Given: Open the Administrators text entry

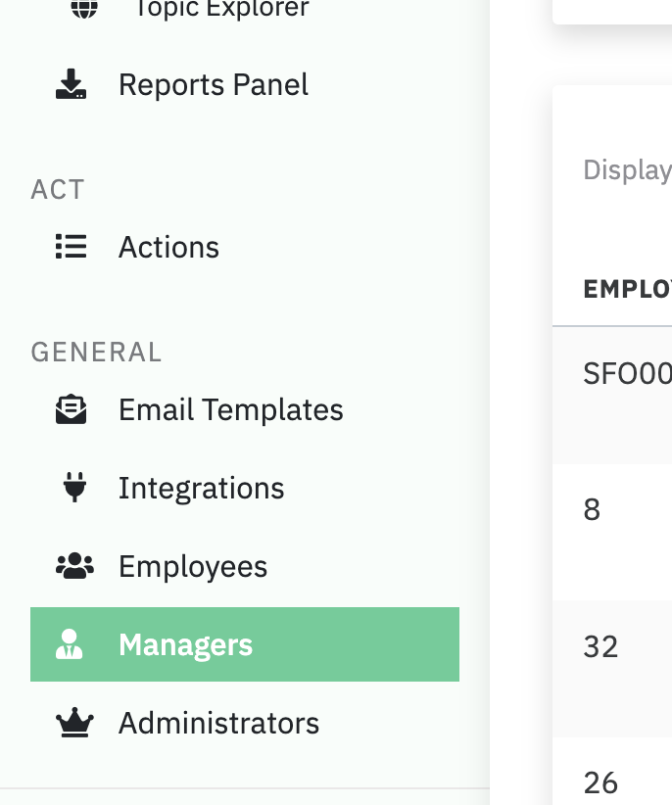Looking at the screenshot, I should pyautogui.click(x=219, y=724).
